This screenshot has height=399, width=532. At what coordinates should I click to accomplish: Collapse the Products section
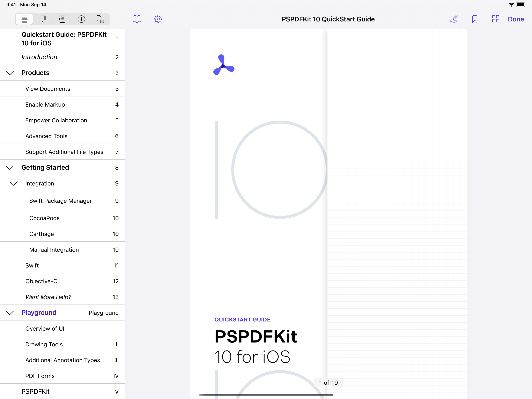click(x=10, y=73)
